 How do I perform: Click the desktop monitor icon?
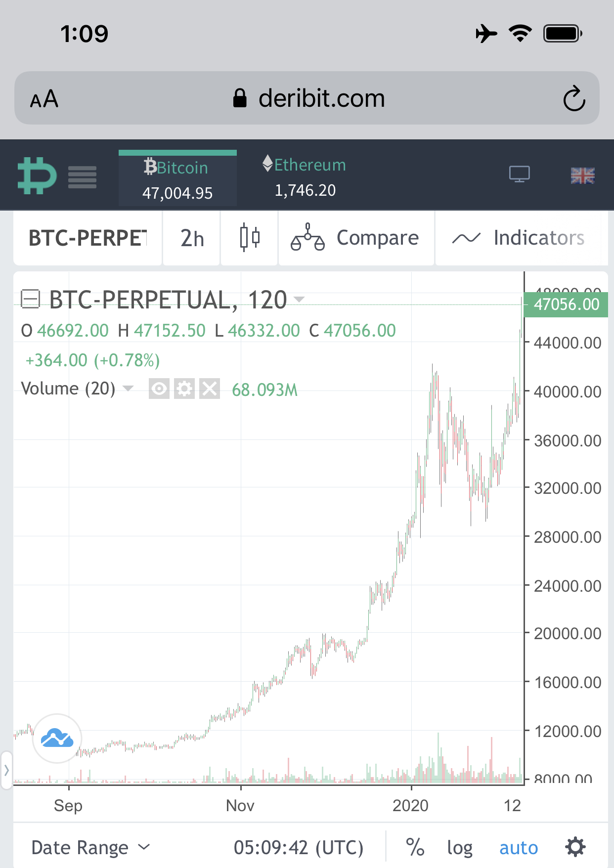point(519,174)
